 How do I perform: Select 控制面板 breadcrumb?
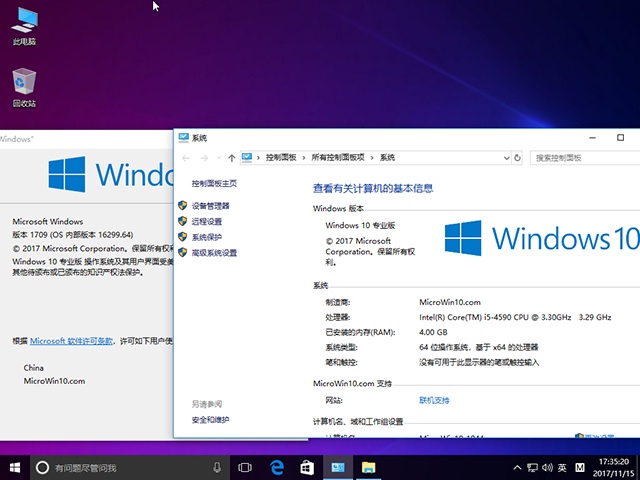pos(281,158)
